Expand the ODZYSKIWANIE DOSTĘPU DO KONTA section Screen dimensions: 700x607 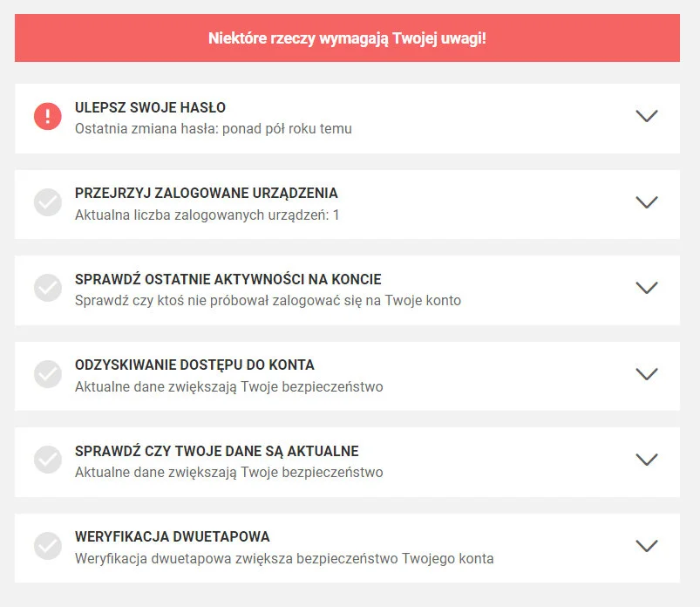pyautogui.click(x=646, y=373)
